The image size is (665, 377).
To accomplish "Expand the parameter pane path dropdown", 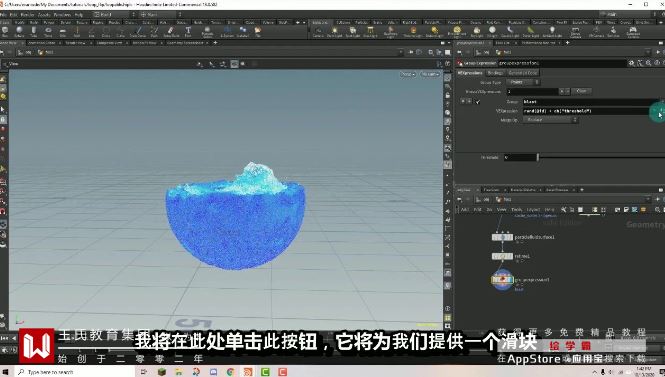I will pos(647,52).
